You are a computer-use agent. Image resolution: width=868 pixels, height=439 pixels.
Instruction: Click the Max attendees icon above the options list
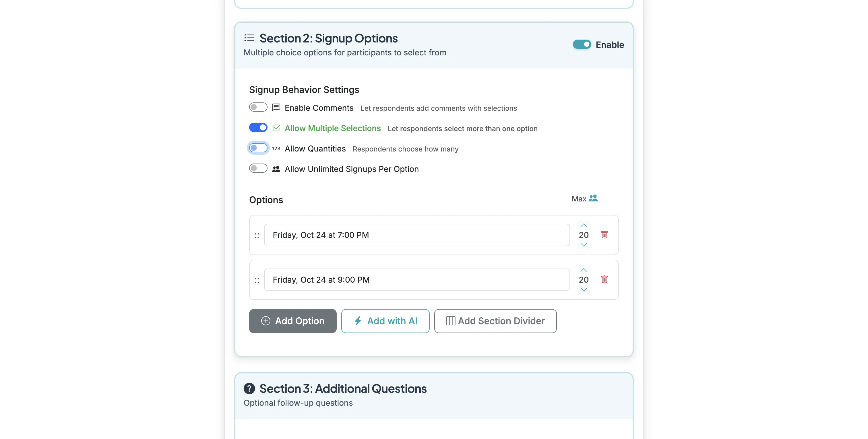click(x=594, y=199)
